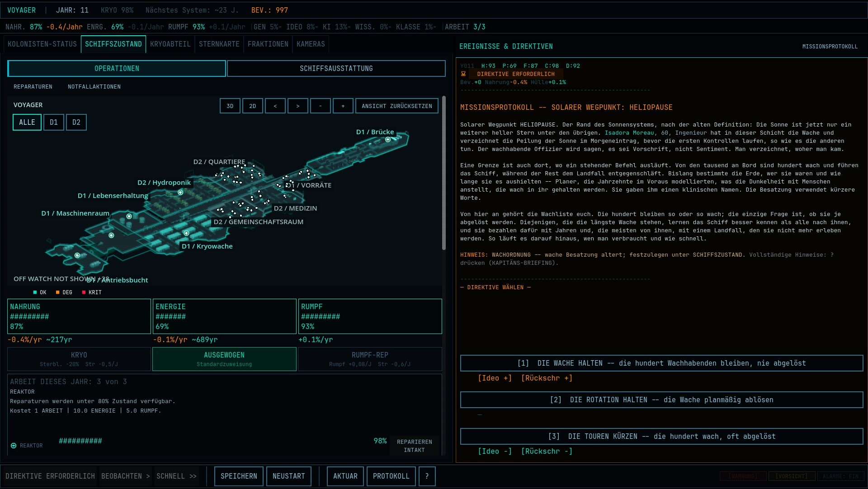Rotate ship view left with < button
The image size is (868, 489).
(275, 106)
